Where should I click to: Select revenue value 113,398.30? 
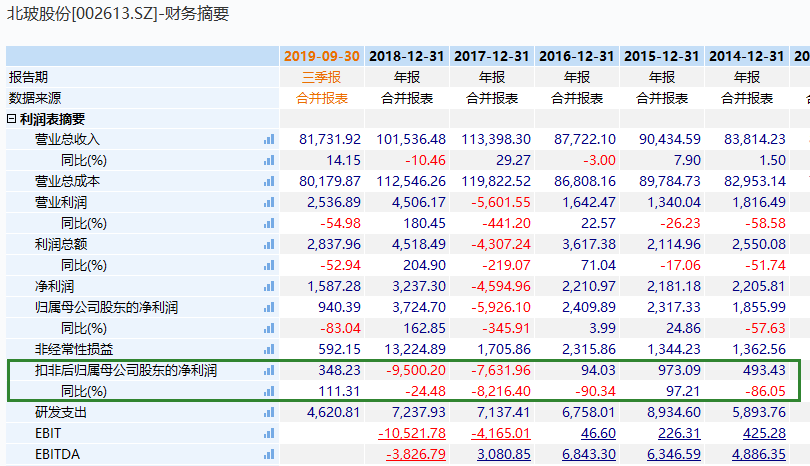coord(496,139)
